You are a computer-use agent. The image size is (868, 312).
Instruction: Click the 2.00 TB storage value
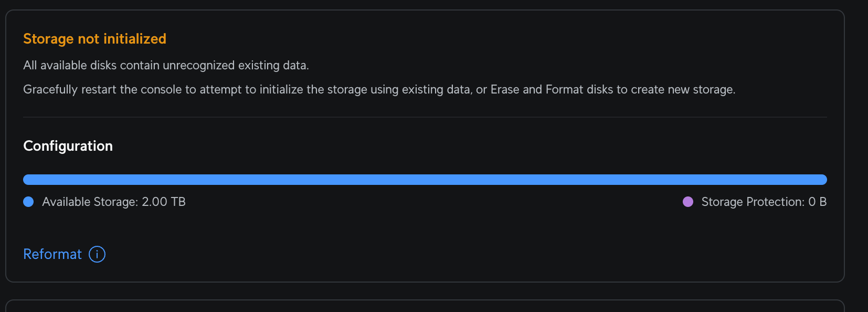(x=164, y=202)
